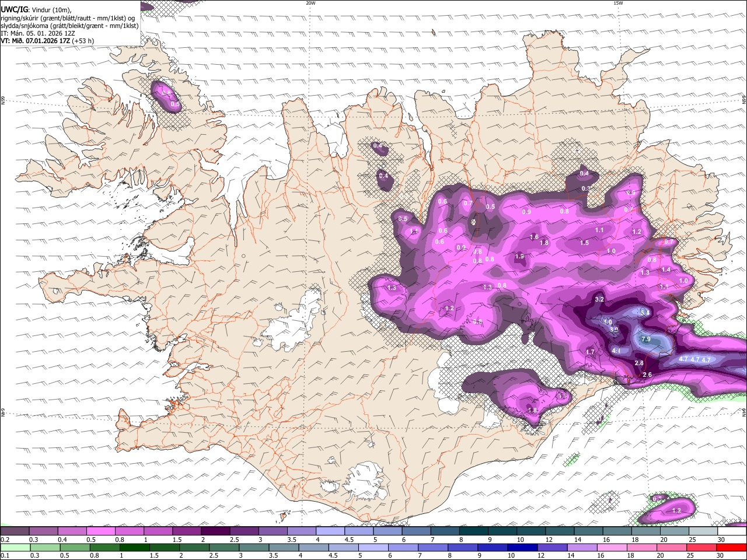Click the 4.1 precipitation value label
The width and height of the screenshot is (747, 560).
tap(616, 351)
